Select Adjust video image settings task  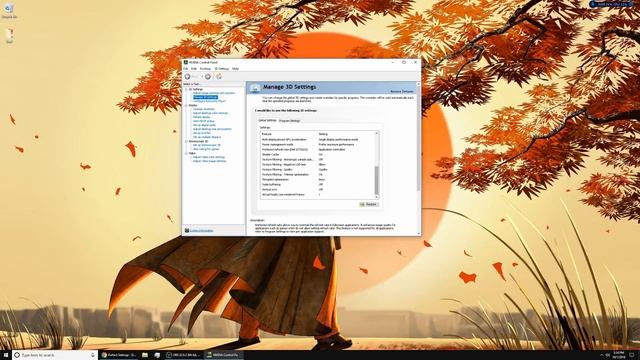[209, 161]
